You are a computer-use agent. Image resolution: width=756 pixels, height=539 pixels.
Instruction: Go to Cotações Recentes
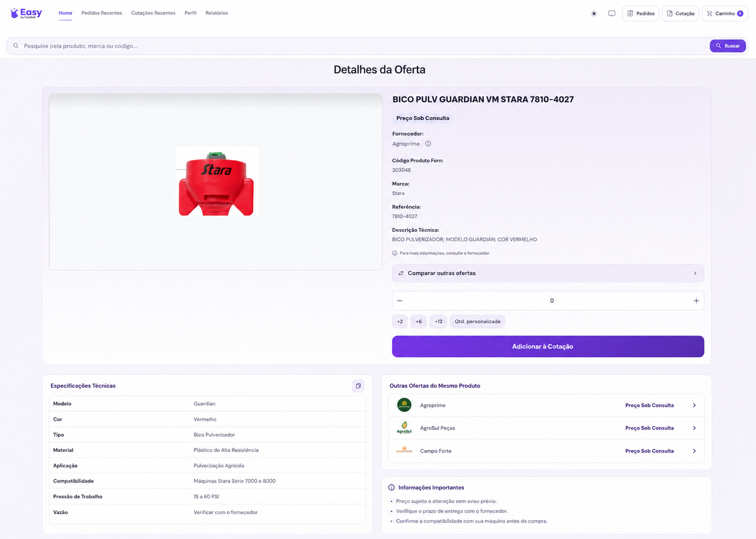pos(153,13)
